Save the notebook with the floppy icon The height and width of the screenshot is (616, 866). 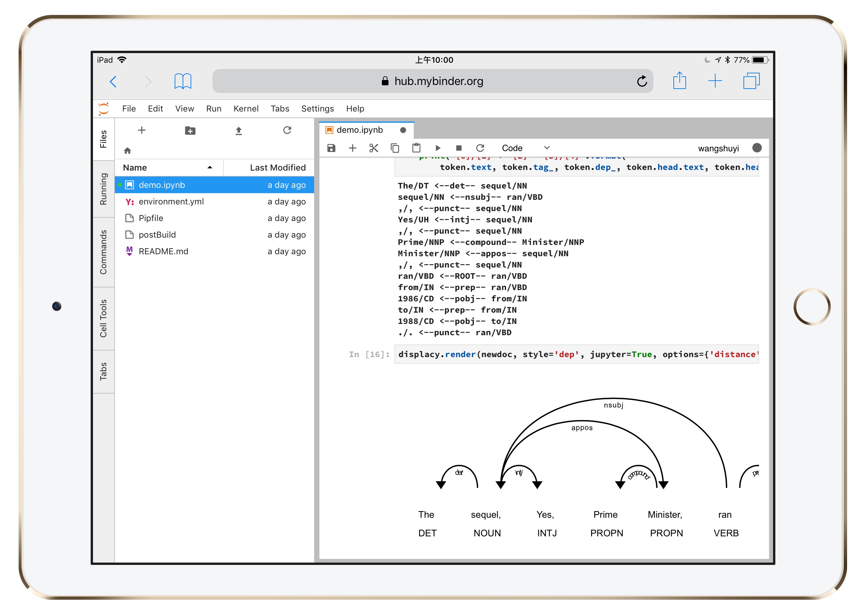click(331, 148)
